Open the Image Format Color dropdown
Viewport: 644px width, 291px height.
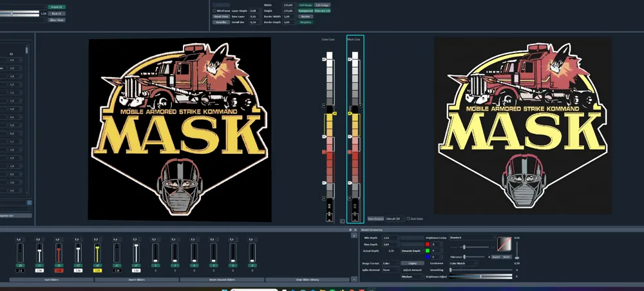(x=391, y=263)
